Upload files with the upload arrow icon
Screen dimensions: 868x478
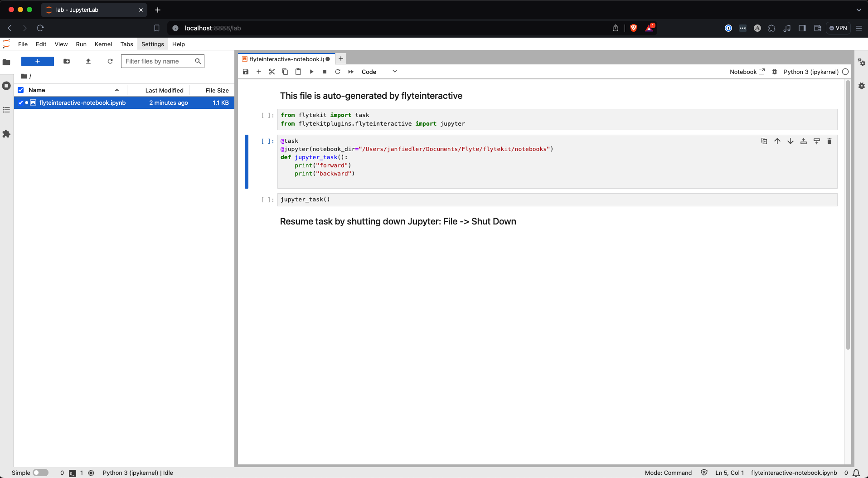[88, 61]
